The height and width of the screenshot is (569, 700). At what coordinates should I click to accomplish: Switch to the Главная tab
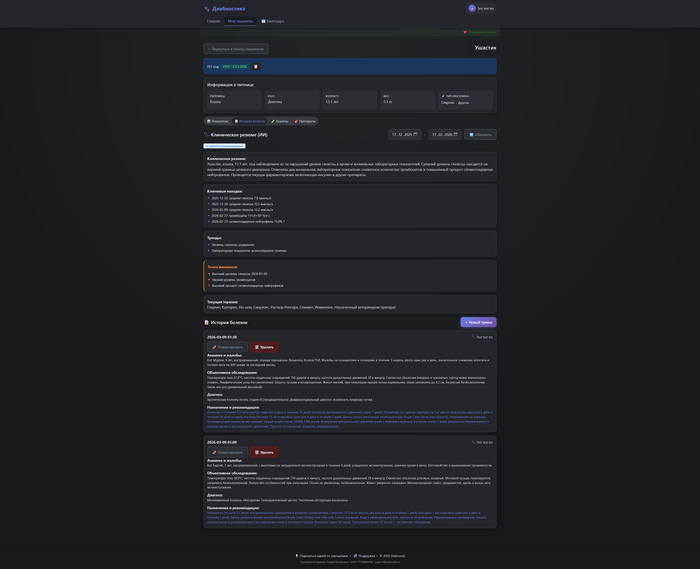coord(214,21)
